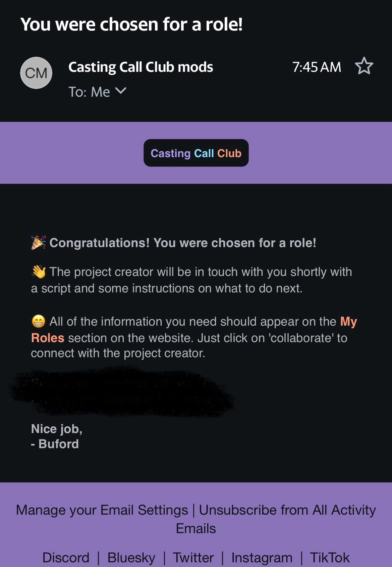Click the waving hand emoji
This screenshot has height=567, width=392.
coord(38,272)
